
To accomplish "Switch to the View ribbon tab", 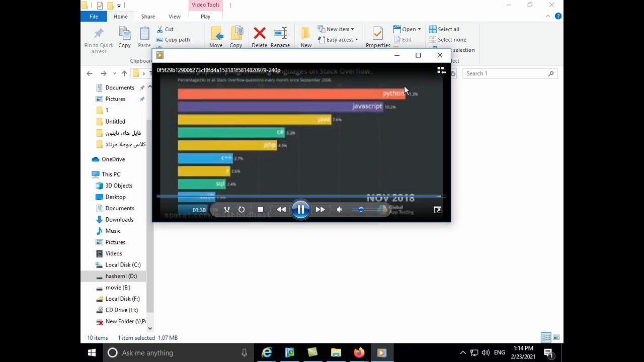I will tap(175, 17).
